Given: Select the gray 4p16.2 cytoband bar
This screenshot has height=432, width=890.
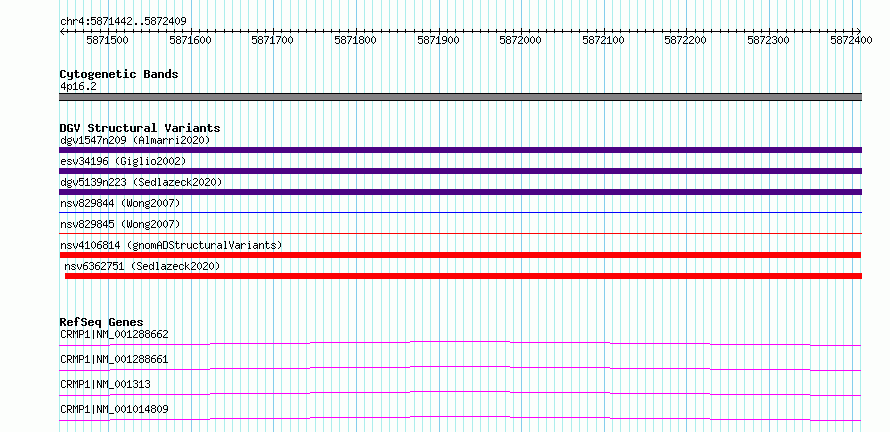Looking at the screenshot, I should point(460,97).
